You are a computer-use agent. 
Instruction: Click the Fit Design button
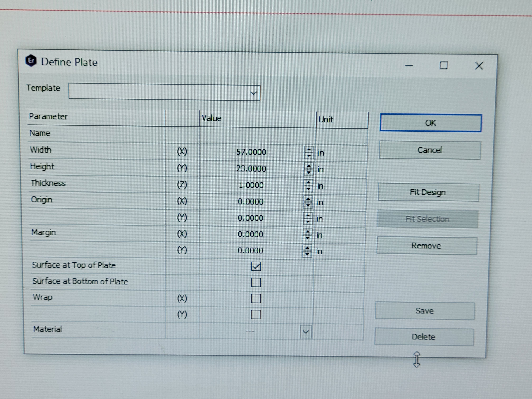[428, 192]
